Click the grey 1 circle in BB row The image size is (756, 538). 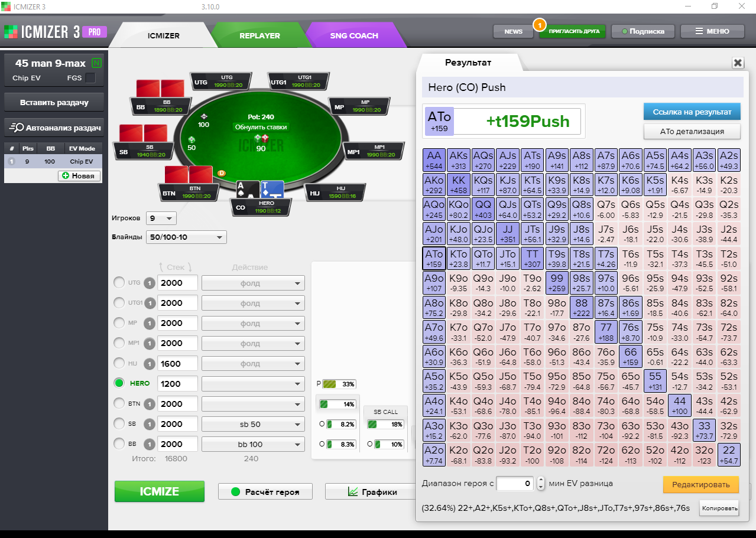150,444
